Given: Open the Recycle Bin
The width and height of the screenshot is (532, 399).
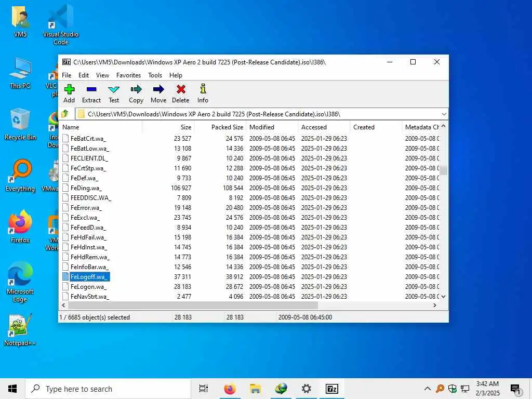Looking at the screenshot, I should coord(20,125).
